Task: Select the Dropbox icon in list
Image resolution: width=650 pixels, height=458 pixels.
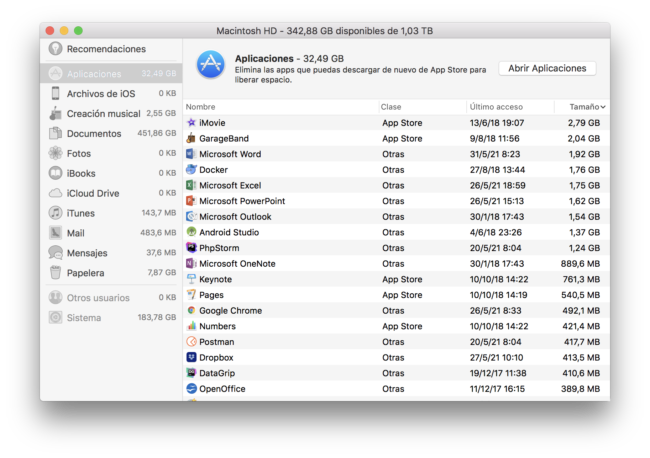Action: tap(191, 357)
